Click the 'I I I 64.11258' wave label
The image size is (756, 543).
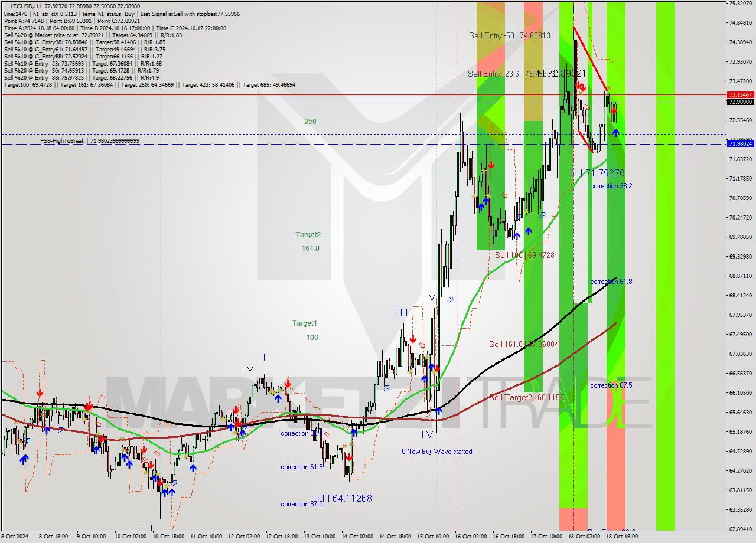click(x=344, y=498)
